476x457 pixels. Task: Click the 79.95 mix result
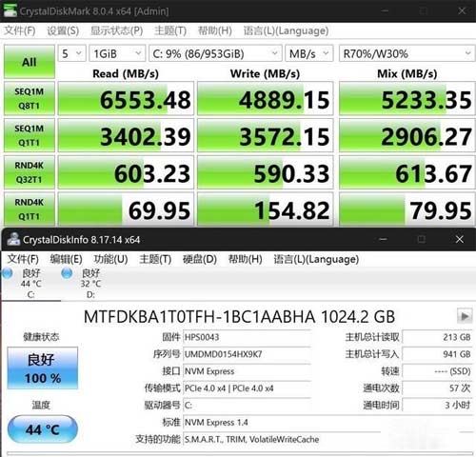point(407,209)
